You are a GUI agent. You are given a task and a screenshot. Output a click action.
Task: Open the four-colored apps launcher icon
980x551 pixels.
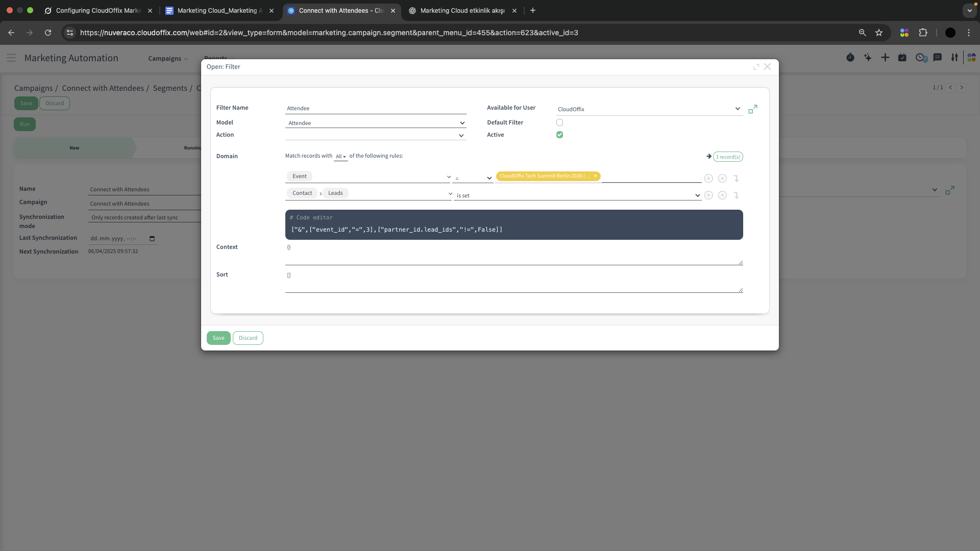click(x=971, y=58)
